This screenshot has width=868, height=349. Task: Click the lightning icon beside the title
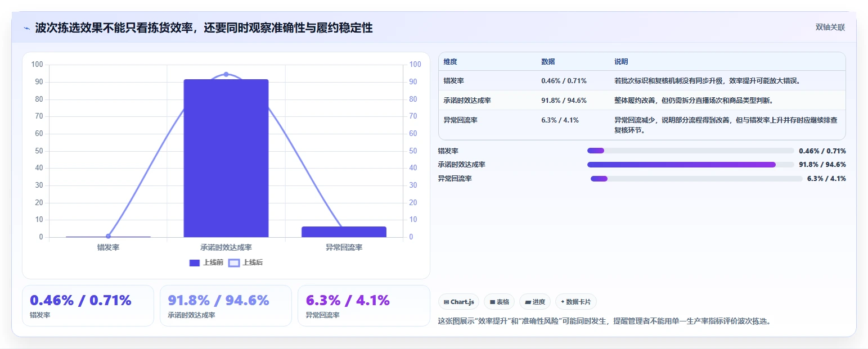[x=26, y=28]
